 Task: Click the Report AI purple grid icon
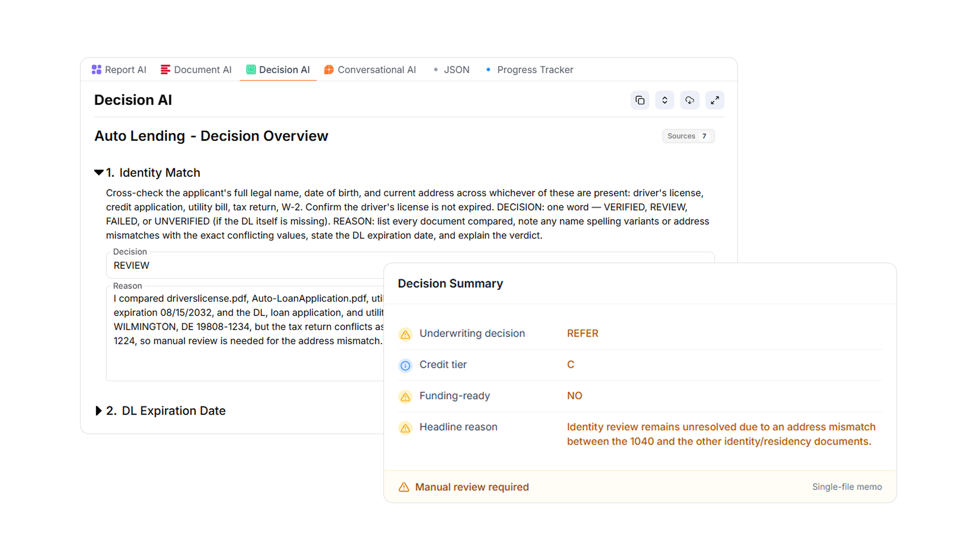coord(96,70)
